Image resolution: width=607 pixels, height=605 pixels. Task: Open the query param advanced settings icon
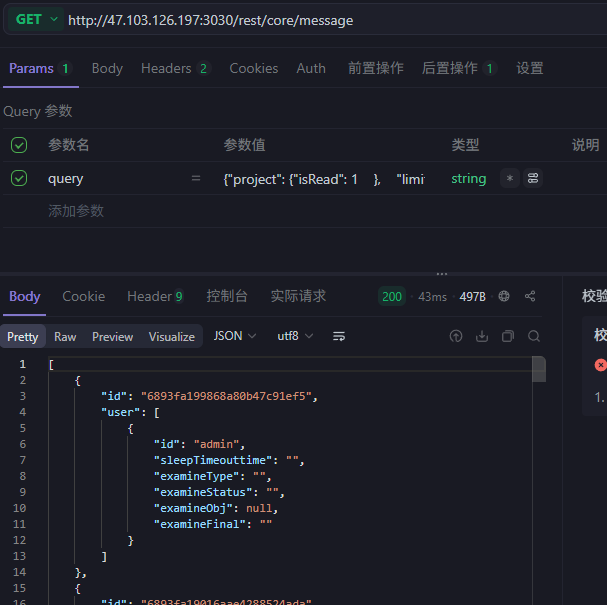coord(533,178)
